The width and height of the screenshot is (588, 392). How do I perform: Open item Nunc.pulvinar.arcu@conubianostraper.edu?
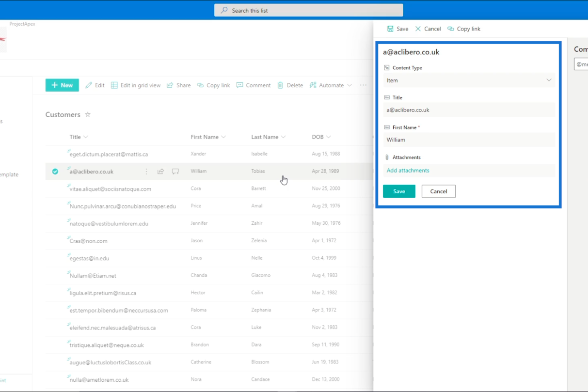[x=123, y=206]
